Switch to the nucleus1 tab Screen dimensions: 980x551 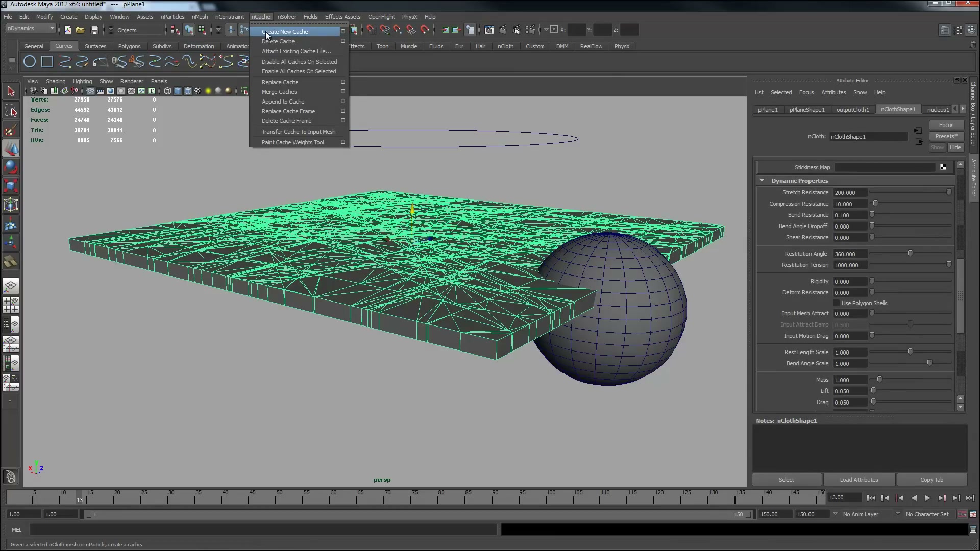point(938,110)
